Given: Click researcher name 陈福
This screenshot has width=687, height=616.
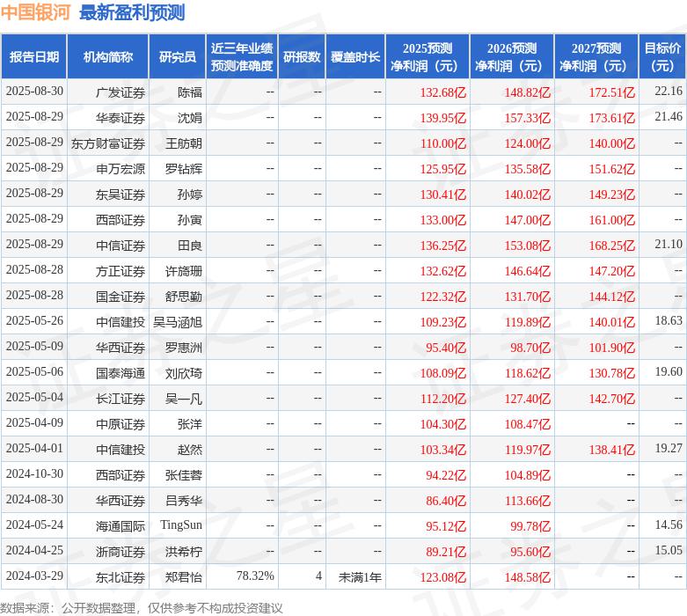Looking at the screenshot, I should click(x=190, y=92).
